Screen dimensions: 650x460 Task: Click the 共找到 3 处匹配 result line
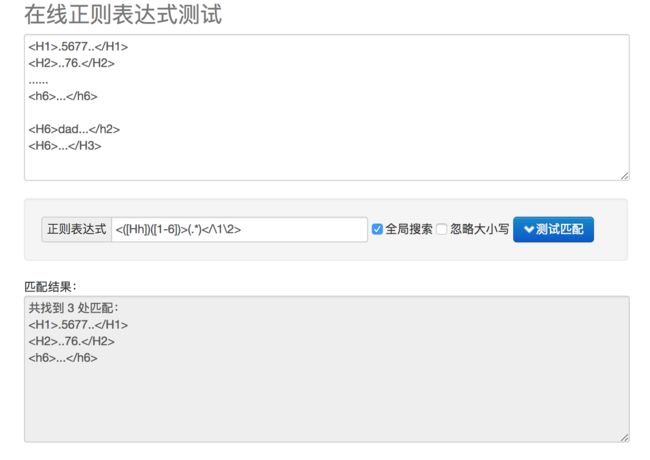coord(73,308)
